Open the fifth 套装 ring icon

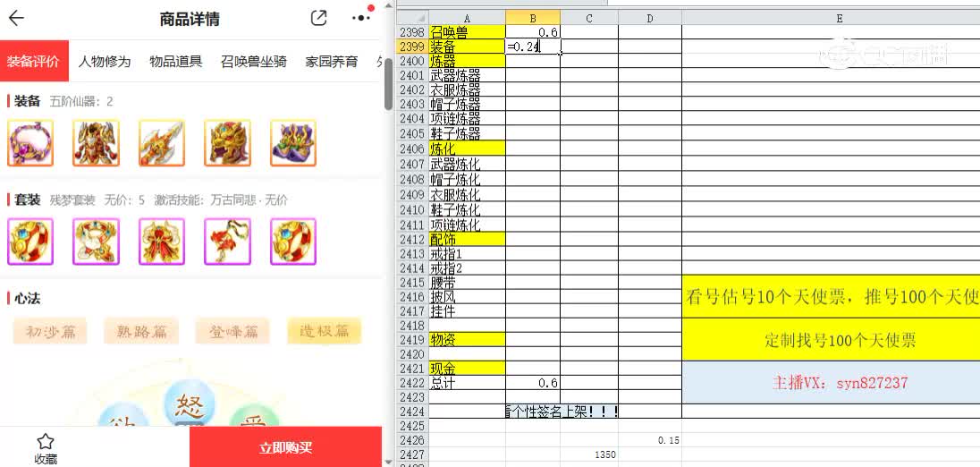tap(293, 242)
